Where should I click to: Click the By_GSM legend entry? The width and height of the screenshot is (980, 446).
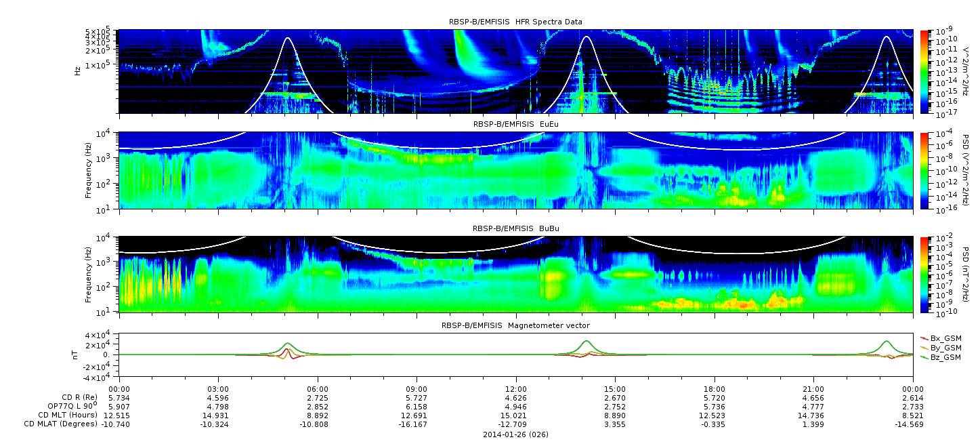click(x=945, y=347)
